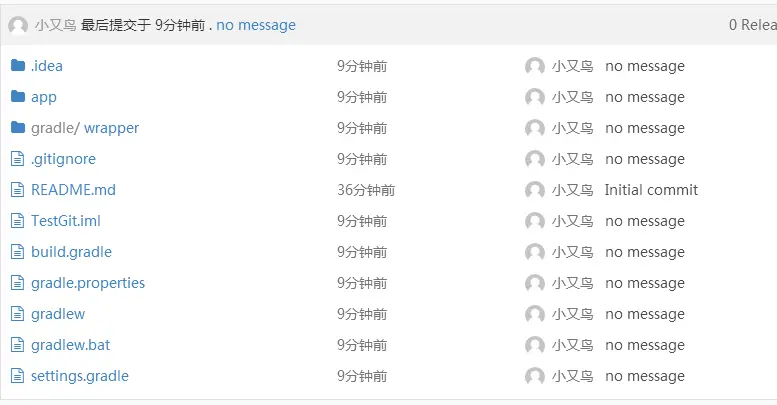Click the author avatar in README.md row
Image resolution: width=777 pixels, height=405 pixels.
[535, 190]
